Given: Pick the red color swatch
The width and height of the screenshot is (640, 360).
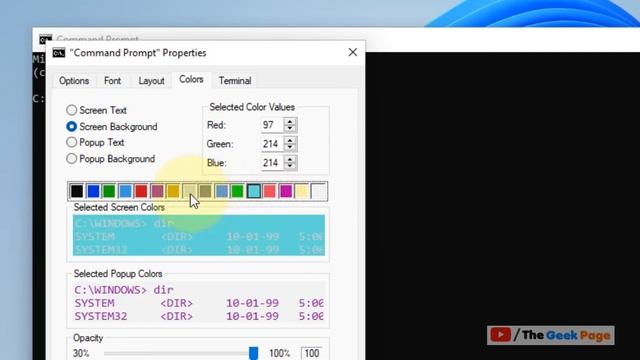Looking at the screenshot, I should point(141,191).
